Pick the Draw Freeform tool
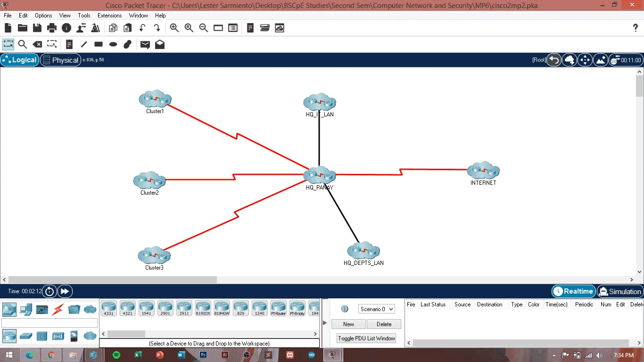644x362 pixels. tap(127, 44)
